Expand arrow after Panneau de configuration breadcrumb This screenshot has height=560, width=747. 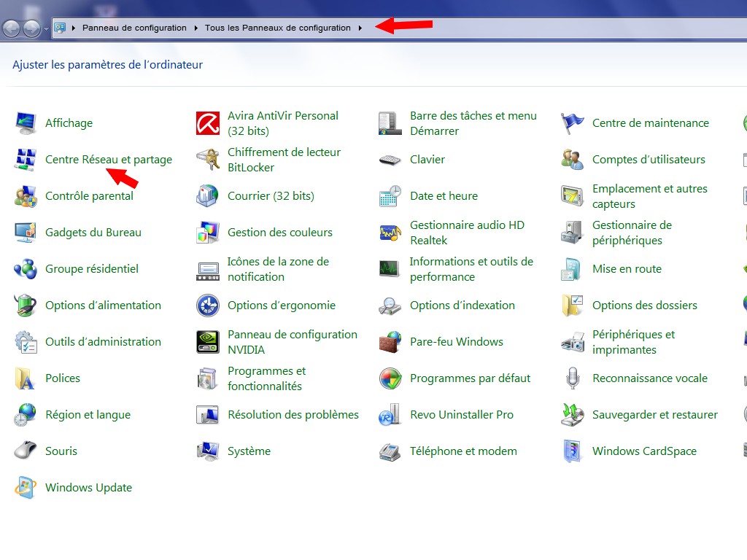(x=196, y=28)
